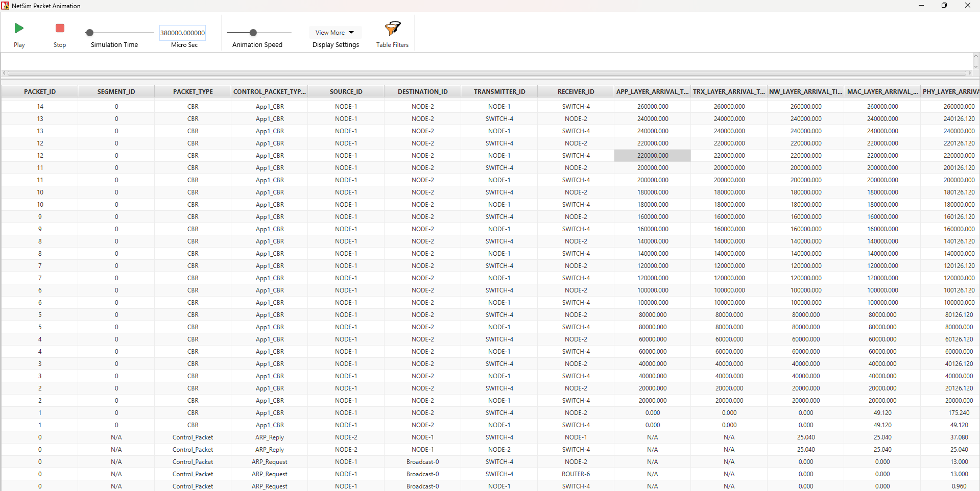This screenshot has width=980, height=491.
Task: Sort by PACKET_ID column header
Action: [x=40, y=91]
